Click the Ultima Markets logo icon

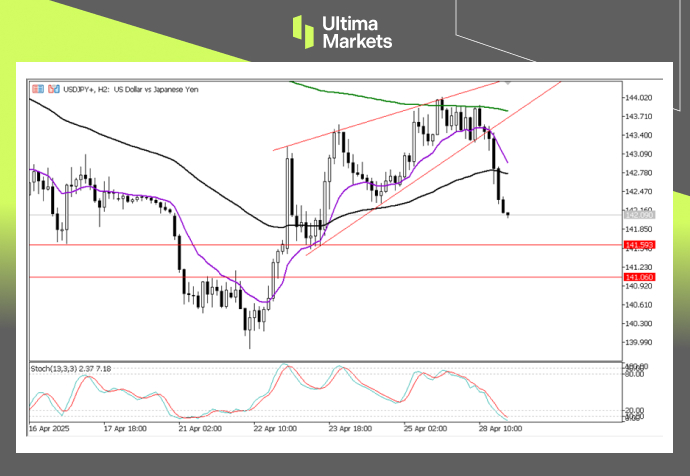tap(304, 31)
